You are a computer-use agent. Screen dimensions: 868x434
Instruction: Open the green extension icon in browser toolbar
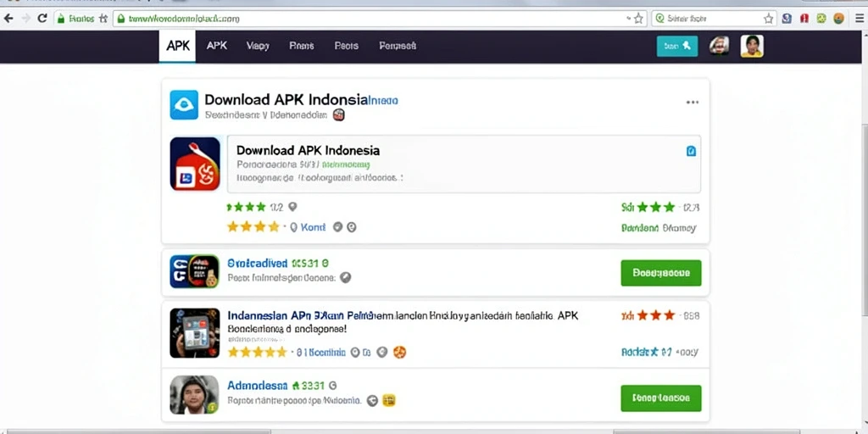coord(821,19)
